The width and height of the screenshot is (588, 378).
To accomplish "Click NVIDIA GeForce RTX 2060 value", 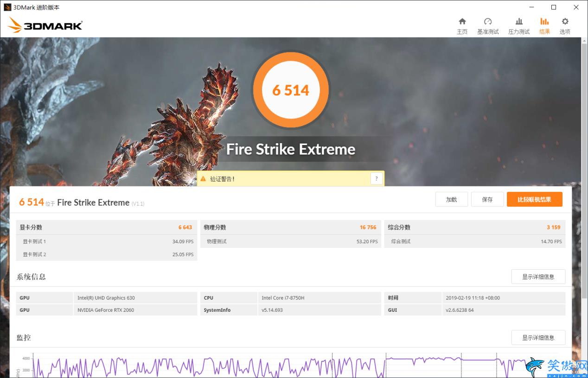I will (106, 310).
